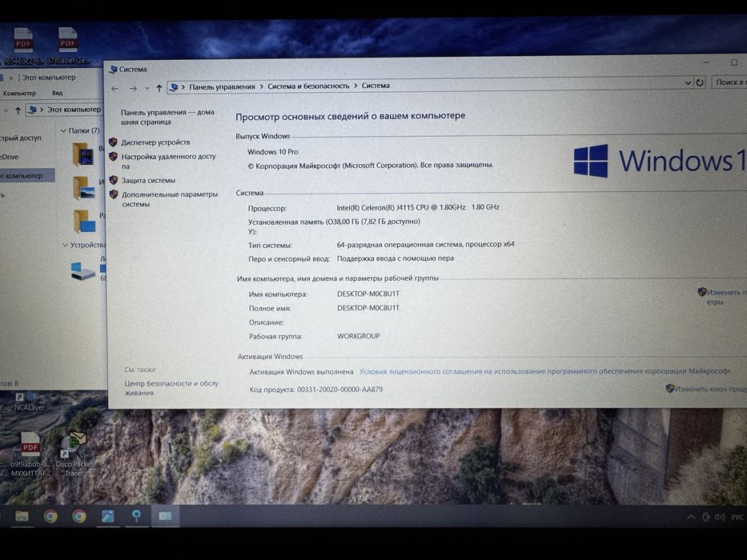This screenshot has height=560, width=747.
Task: Collapse Папки (7) group in Explorer
Action: (x=63, y=130)
